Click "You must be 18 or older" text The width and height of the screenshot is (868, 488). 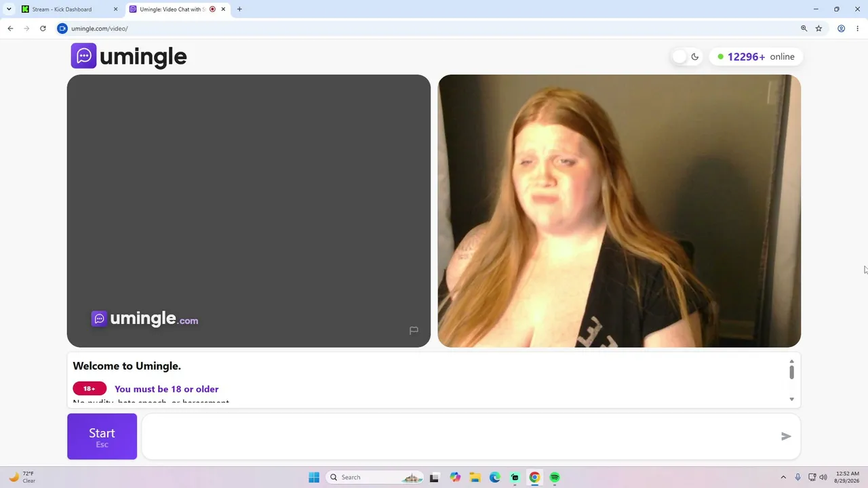click(166, 389)
